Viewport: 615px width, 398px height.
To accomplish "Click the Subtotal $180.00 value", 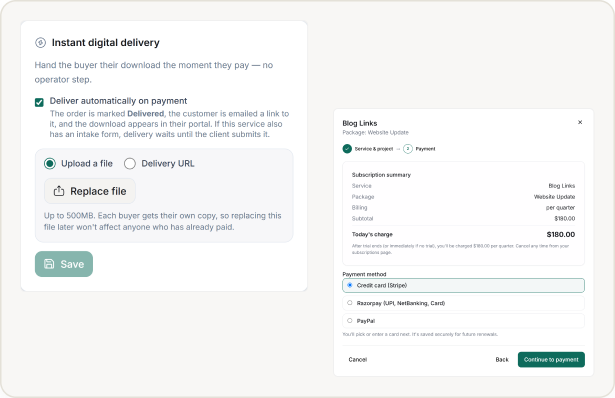I will coord(565,218).
